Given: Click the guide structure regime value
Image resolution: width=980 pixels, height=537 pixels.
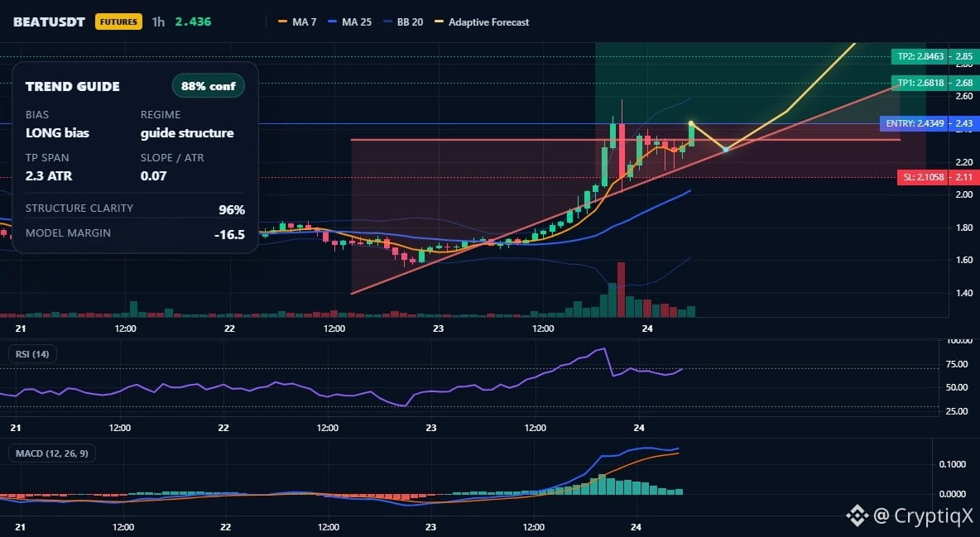Looking at the screenshot, I should pos(187,132).
